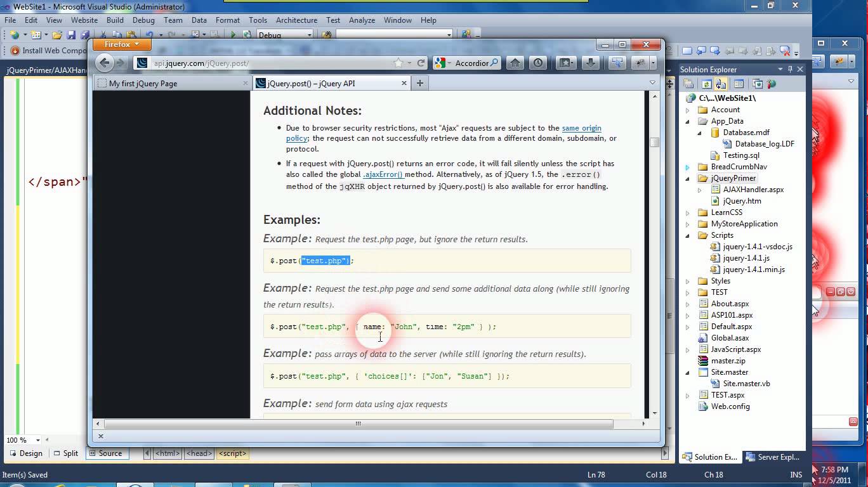Click the pin icon on Solution Explorer panel
The image size is (868, 487).
[790, 69]
